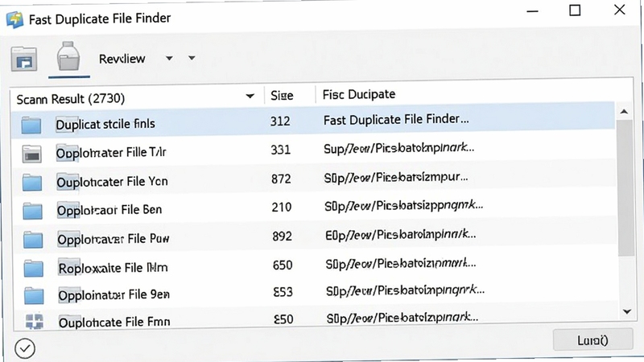Click path cell in the 650 row

401,264
